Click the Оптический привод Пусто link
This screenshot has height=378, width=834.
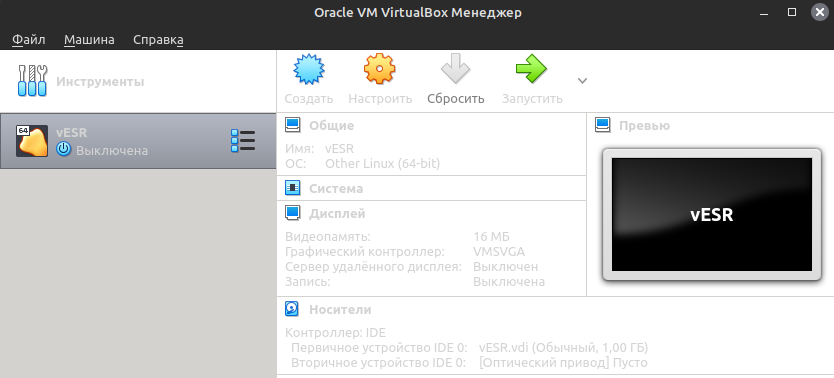click(563, 363)
